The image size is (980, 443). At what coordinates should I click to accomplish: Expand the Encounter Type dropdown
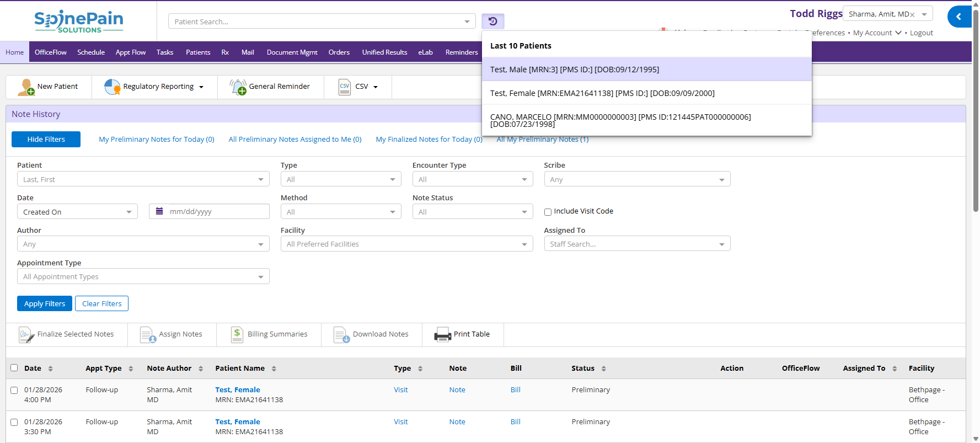click(472, 179)
